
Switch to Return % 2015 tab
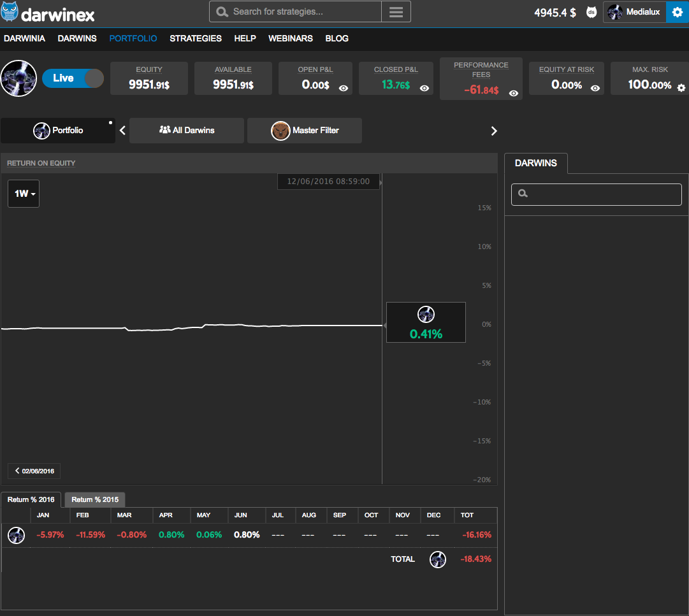pos(95,499)
